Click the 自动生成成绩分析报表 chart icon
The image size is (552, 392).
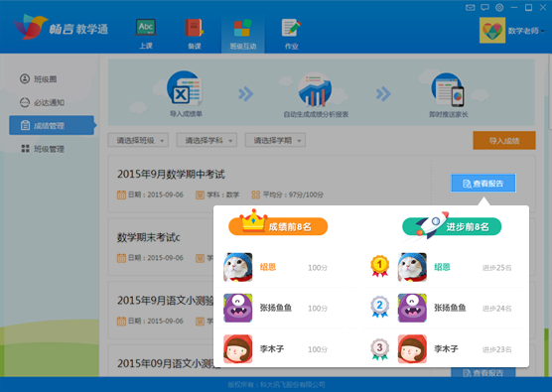[315, 89]
